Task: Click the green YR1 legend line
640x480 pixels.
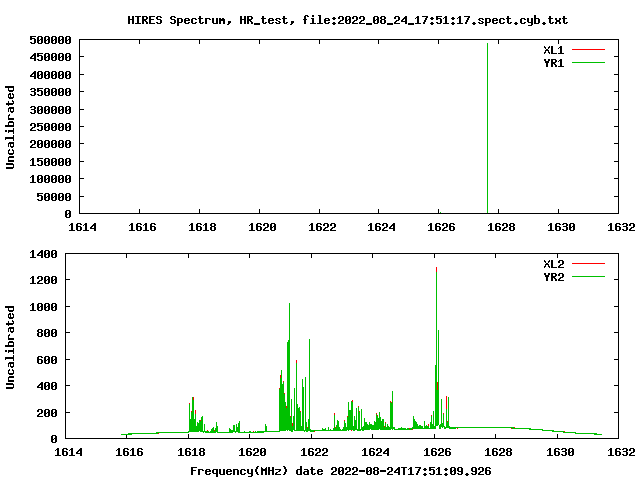Action: [588, 63]
